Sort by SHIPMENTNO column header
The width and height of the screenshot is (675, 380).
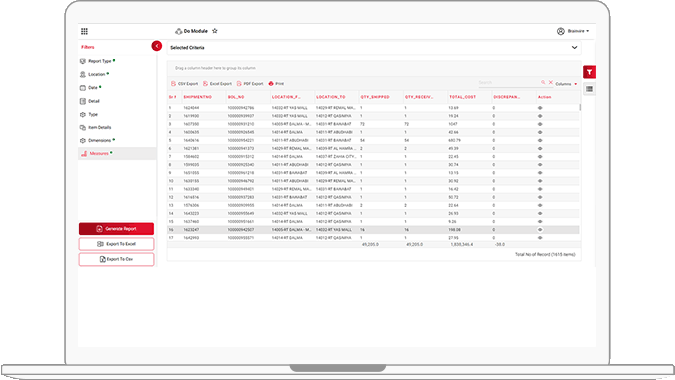pyautogui.click(x=198, y=97)
